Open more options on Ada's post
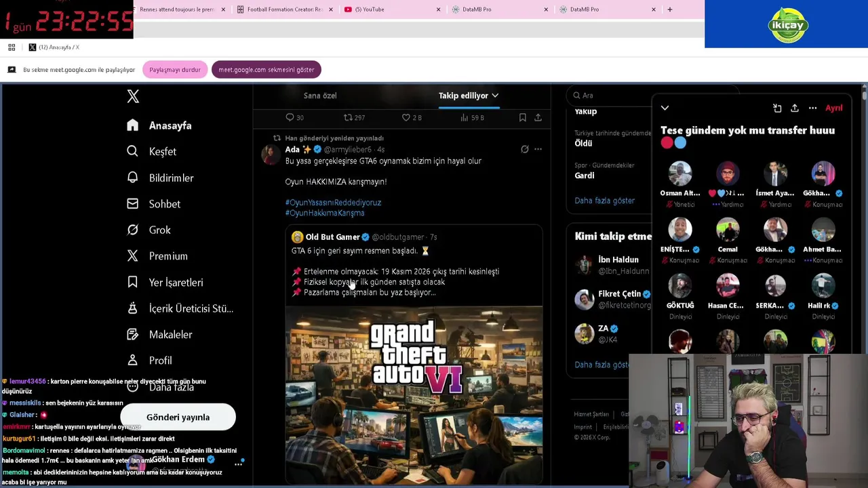Image resolution: width=868 pixels, height=488 pixels. (538, 149)
